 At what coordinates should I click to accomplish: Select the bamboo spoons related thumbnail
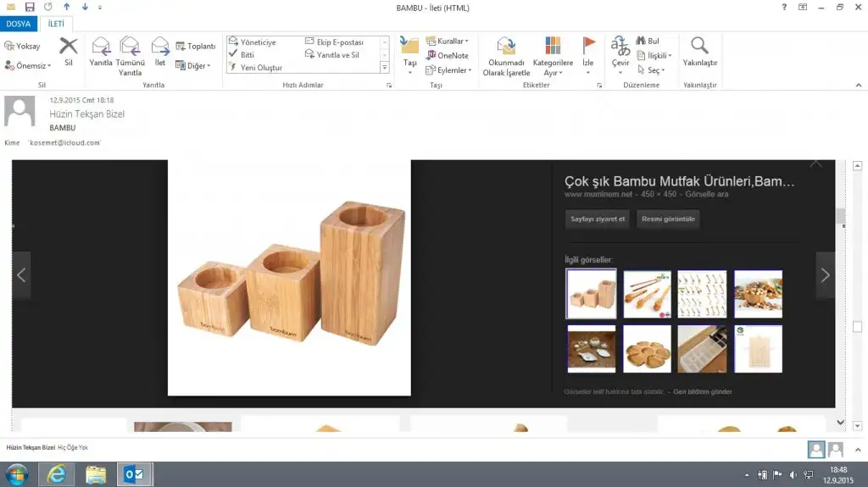click(x=647, y=294)
